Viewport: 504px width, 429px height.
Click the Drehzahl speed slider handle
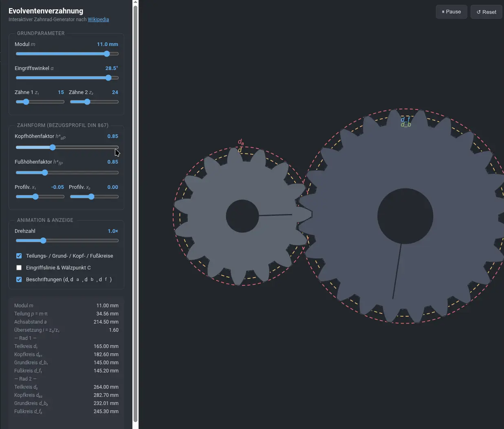pyautogui.click(x=43, y=241)
